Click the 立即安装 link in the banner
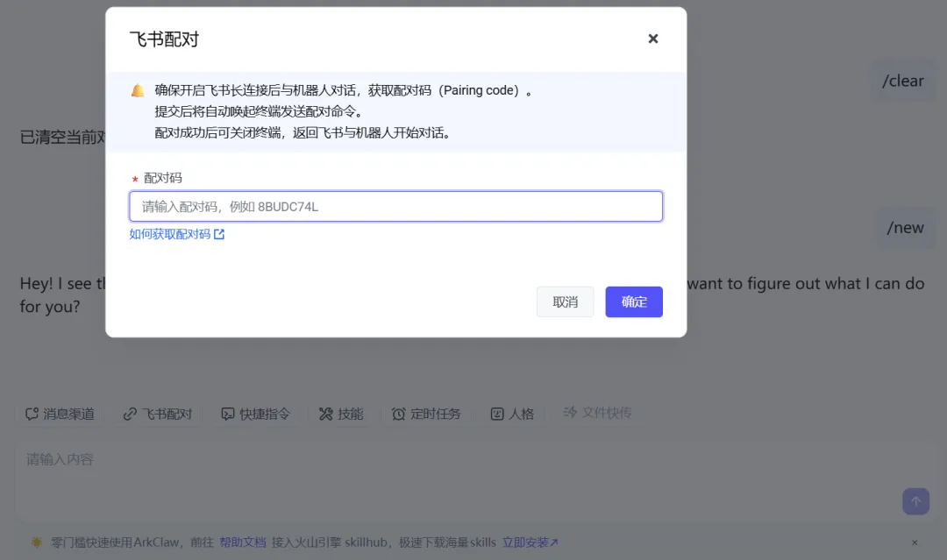The width and height of the screenshot is (947, 560). pos(530,542)
